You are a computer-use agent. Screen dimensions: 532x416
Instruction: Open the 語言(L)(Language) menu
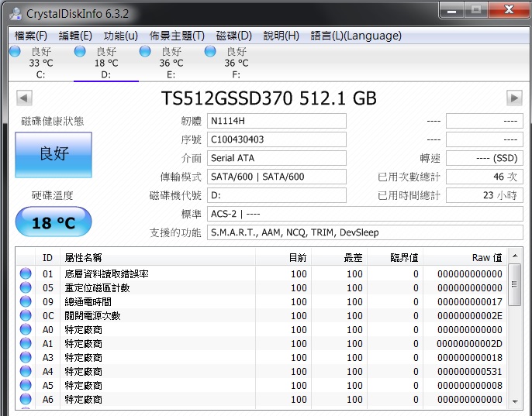click(356, 36)
